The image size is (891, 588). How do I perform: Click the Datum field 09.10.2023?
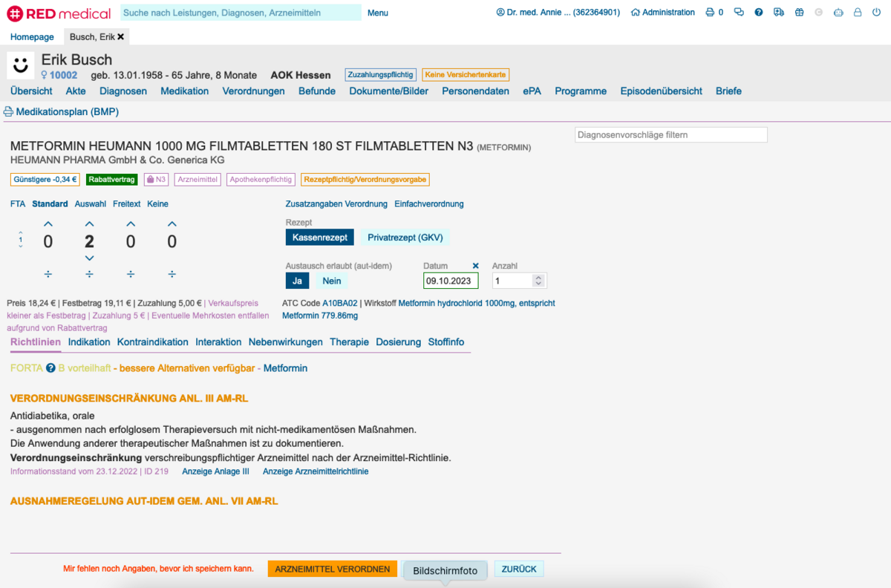click(x=451, y=281)
